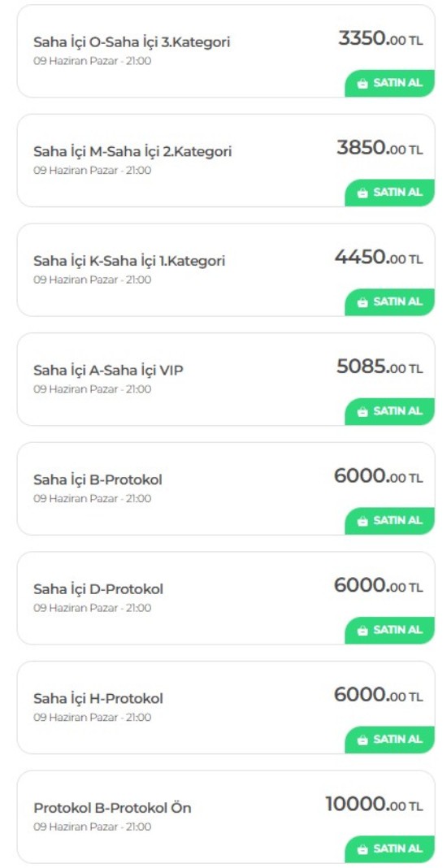Click basket icon for Saha İçi B-Protokol
447x868 pixels.
[362, 522]
